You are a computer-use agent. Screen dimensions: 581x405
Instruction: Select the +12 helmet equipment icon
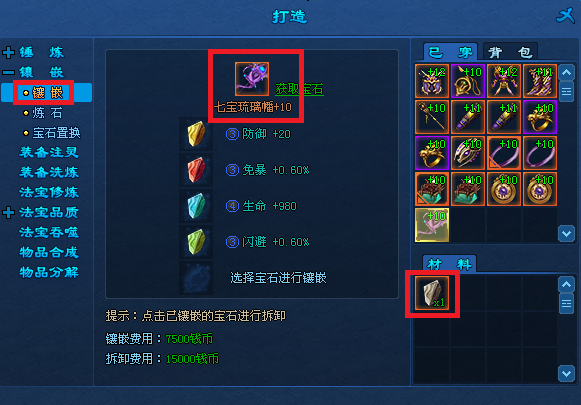pyautogui.click(x=432, y=81)
